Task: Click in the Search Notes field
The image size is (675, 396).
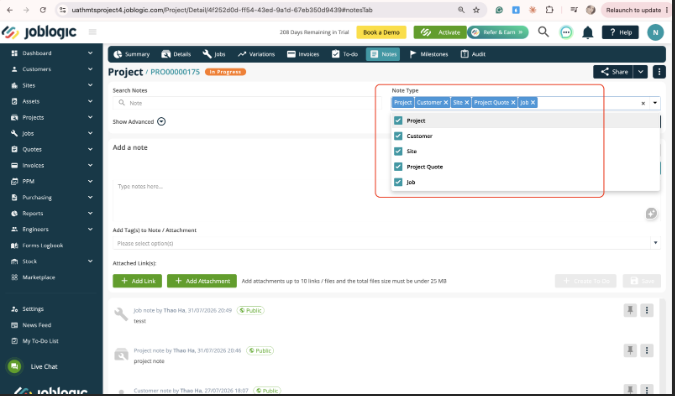Action: (247, 103)
